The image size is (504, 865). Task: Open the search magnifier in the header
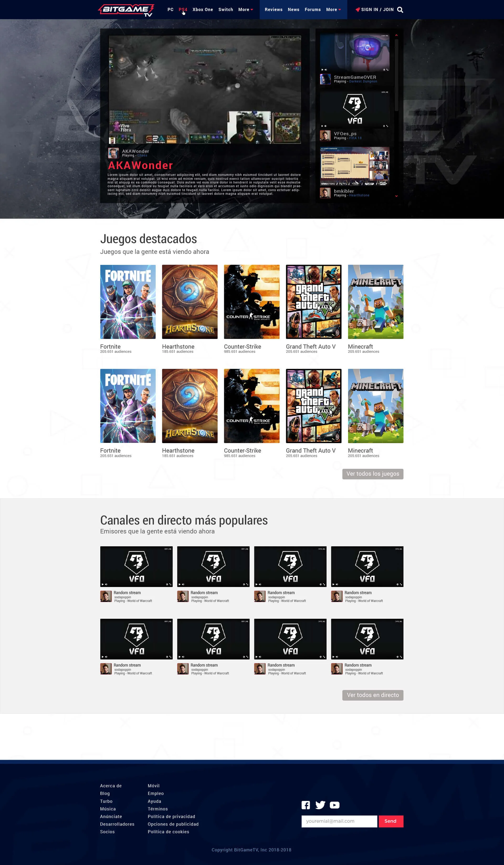[400, 10]
